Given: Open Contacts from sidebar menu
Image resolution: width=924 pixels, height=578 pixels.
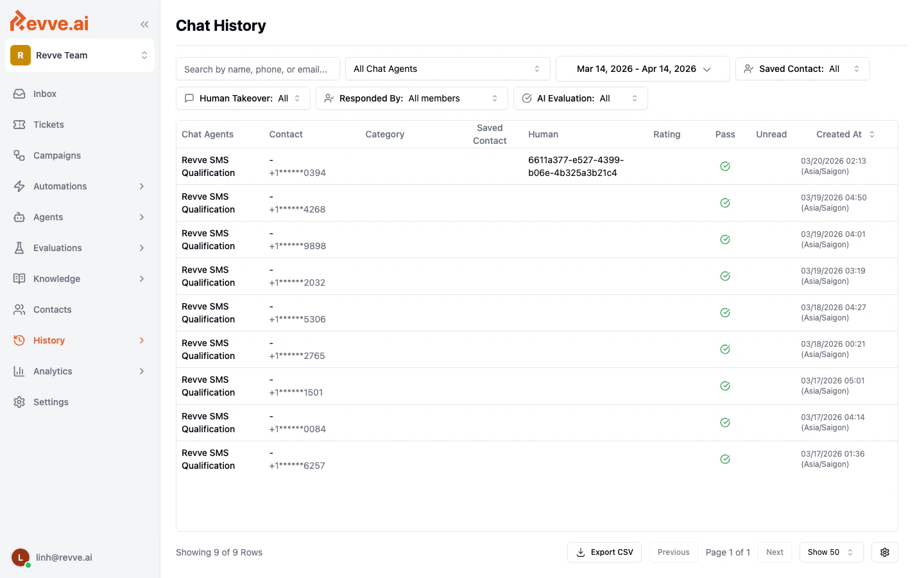Looking at the screenshot, I should point(80,310).
